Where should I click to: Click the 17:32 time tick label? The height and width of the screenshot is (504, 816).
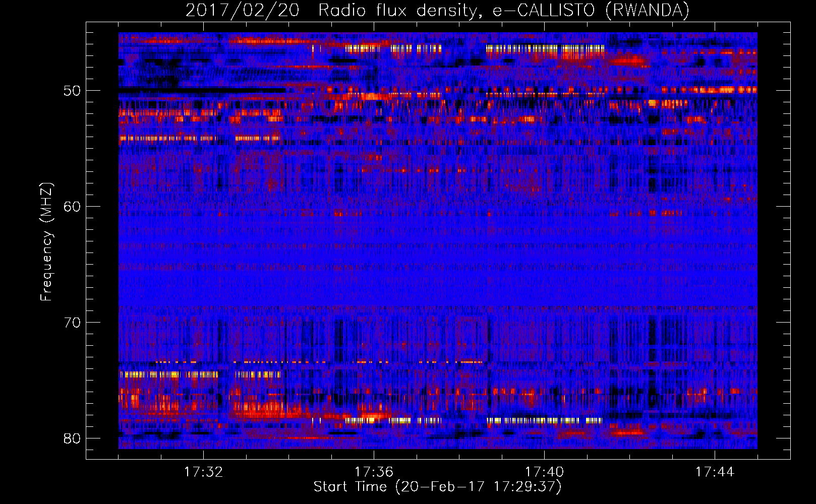(203, 472)
